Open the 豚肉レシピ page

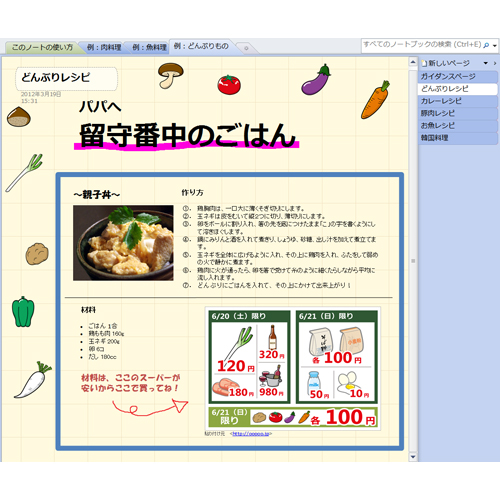click(458, 113)
